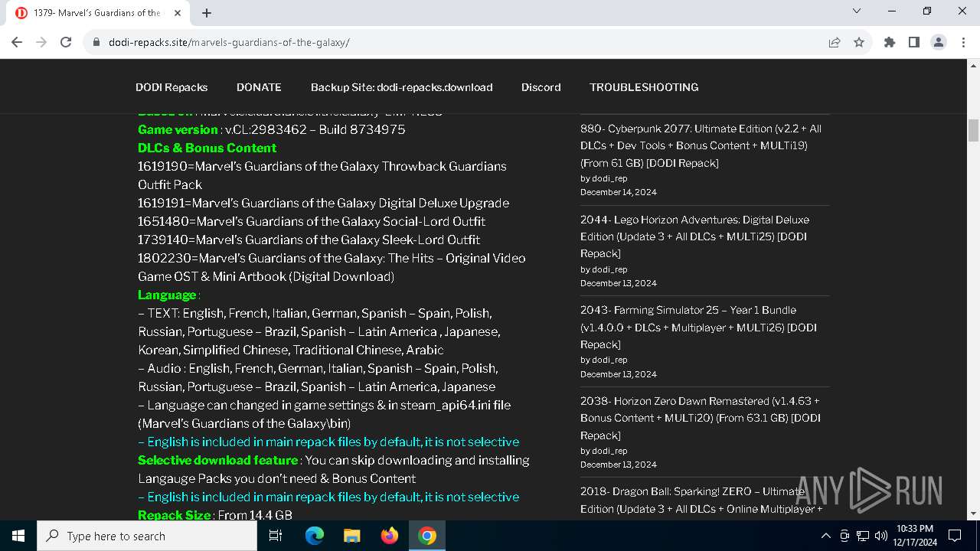Image resolution: width=980 pixels, height=551 pixels.
Task: Open Task View on the taskbar
Action: click(x=276, y=536)
